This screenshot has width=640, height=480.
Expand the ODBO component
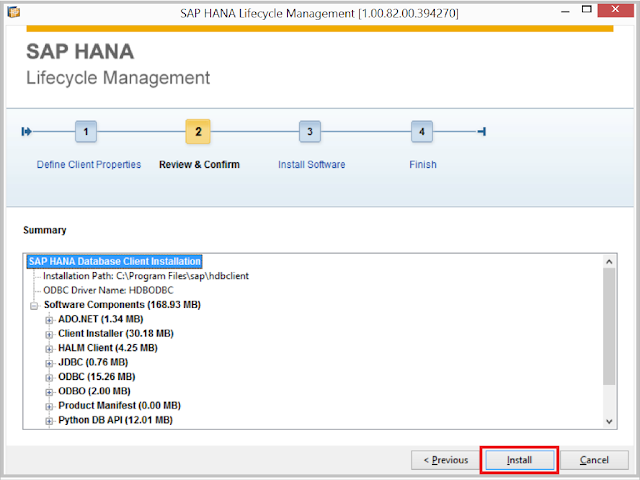[x=49, y=392]
